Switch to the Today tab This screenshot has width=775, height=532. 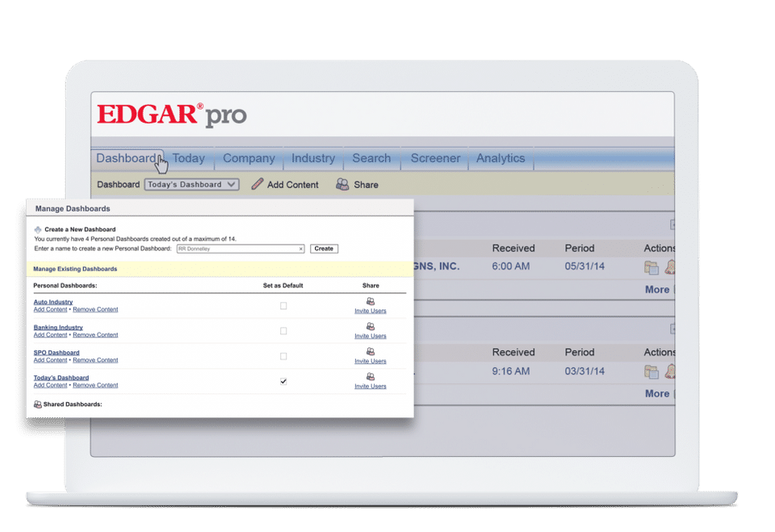[188, 158]
